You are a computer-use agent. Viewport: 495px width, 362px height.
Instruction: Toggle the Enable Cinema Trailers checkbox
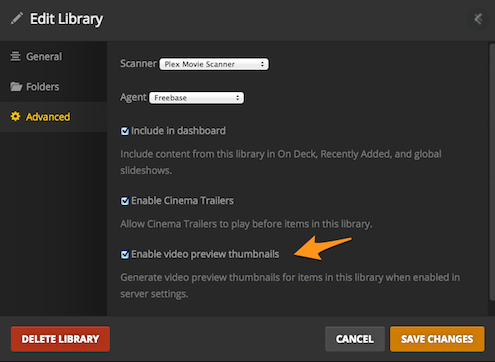pyautogui.click(x=125, y=201)
